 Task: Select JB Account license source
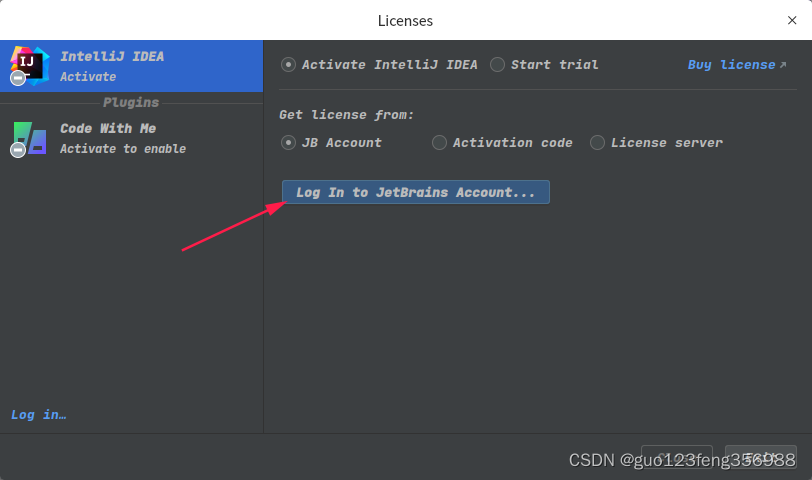pyautogui.click(x=331, y=142)
